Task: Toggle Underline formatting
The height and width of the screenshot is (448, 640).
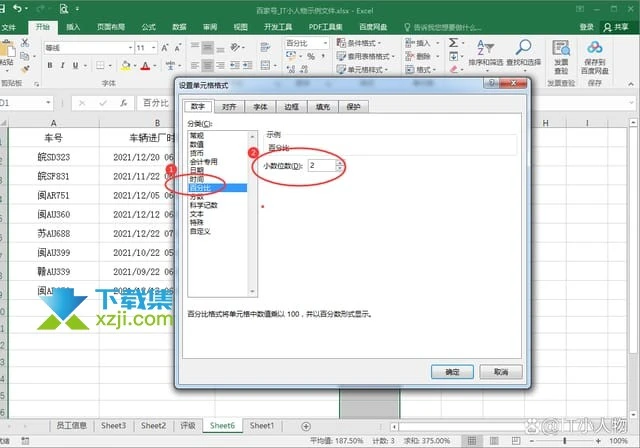Action: 75,65
